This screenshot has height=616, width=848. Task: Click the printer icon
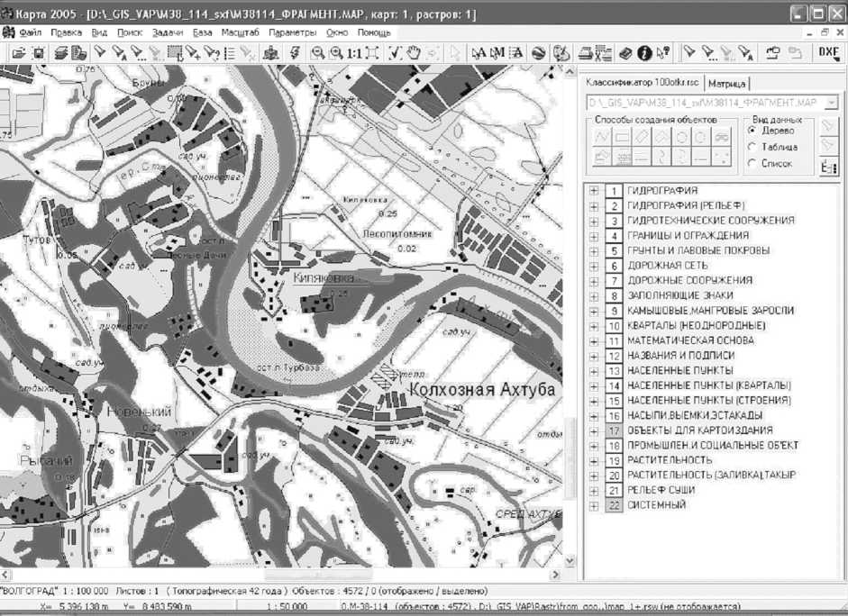[x=585, y=53]
